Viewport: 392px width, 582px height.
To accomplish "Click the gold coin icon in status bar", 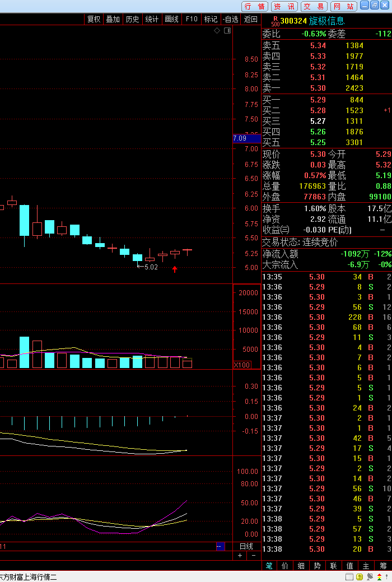I will click(x=360, y=577).
